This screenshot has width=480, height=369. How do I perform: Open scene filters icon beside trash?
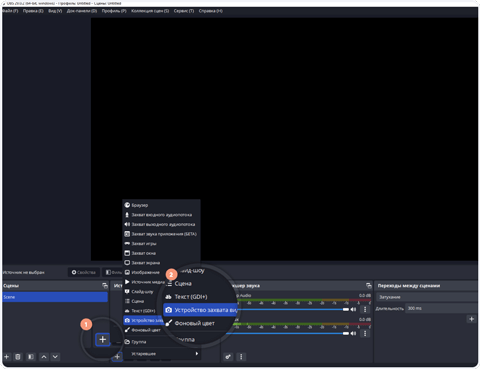(x=31, y=357)
